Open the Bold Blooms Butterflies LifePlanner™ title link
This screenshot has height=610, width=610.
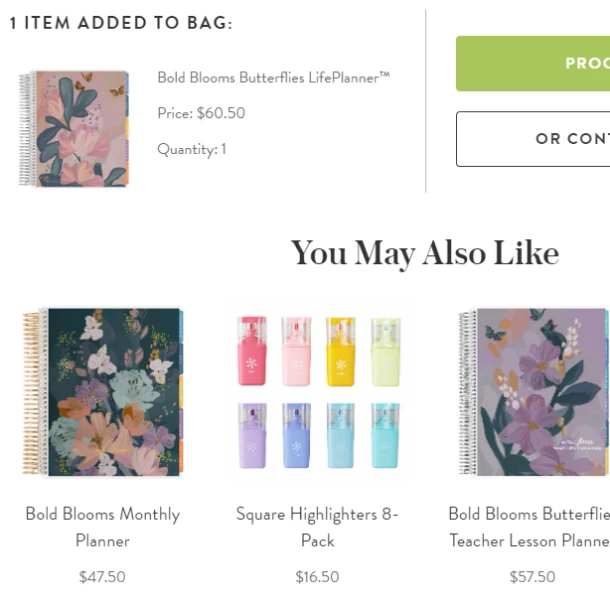tap(273, 77)
